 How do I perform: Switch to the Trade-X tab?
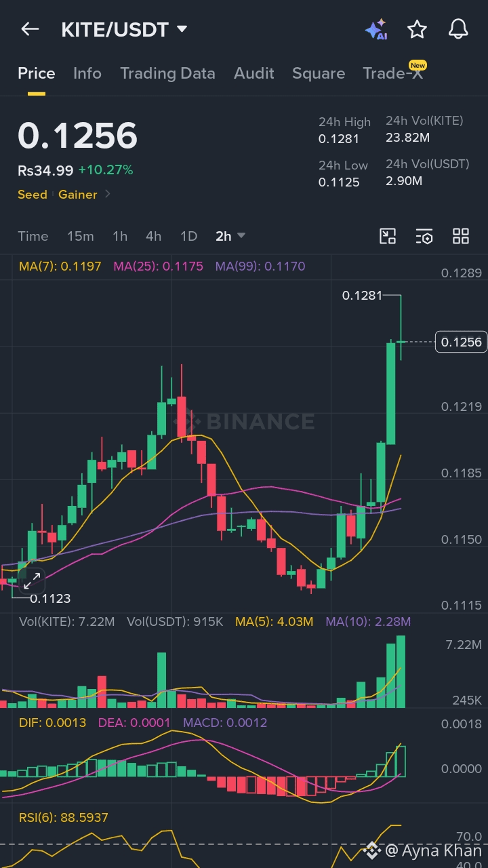393,73
